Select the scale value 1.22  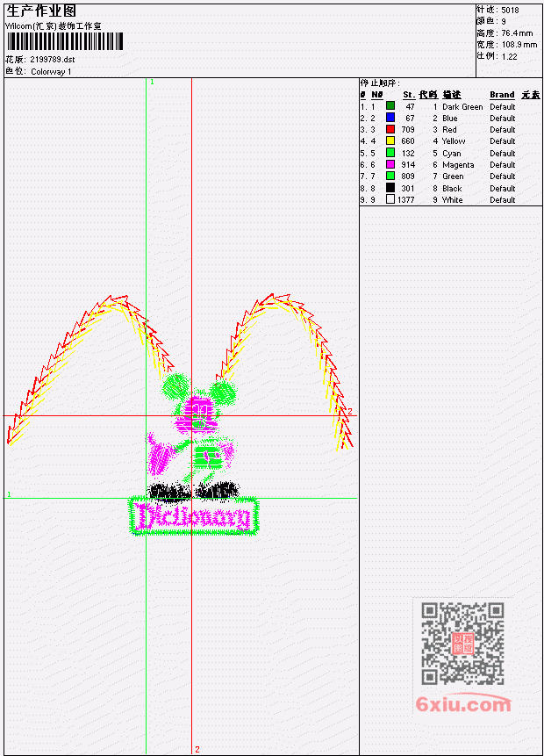(509, 56)
